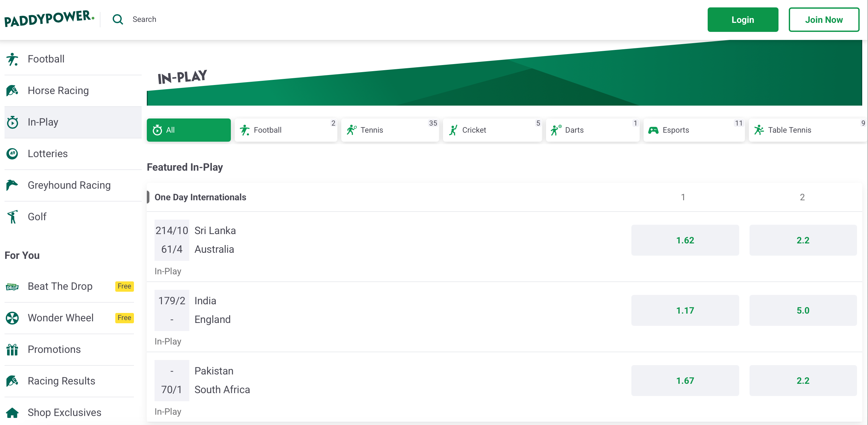Click the Greyhound Racing dog icon
Screen dimensions: 868x425
[x=12, y=185]
